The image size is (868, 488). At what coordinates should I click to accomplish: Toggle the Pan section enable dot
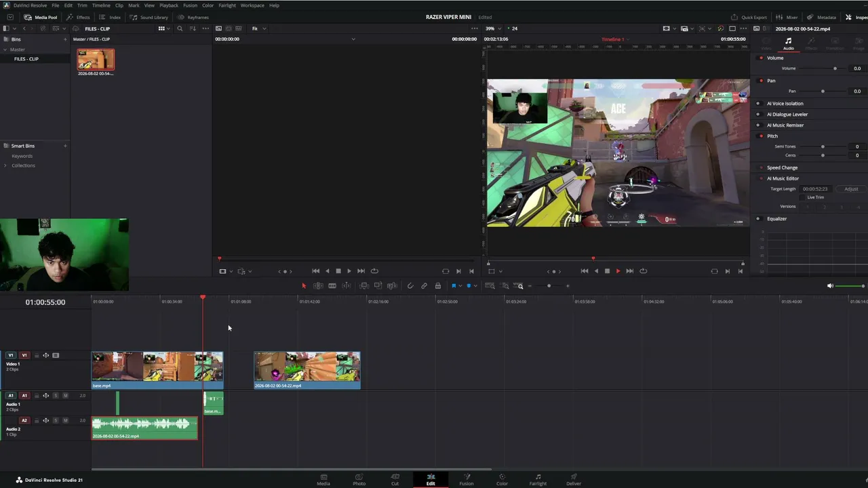761,81
